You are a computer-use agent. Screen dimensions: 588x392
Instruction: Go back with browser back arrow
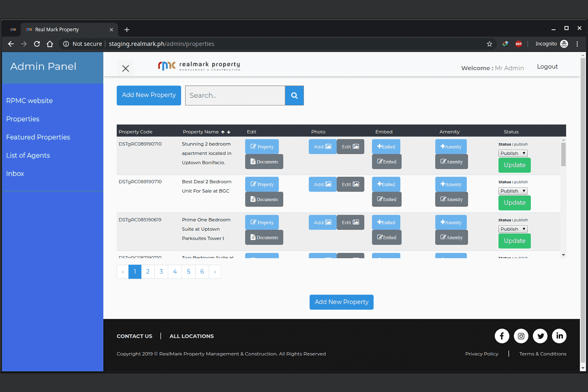click(x=11, y=44)
